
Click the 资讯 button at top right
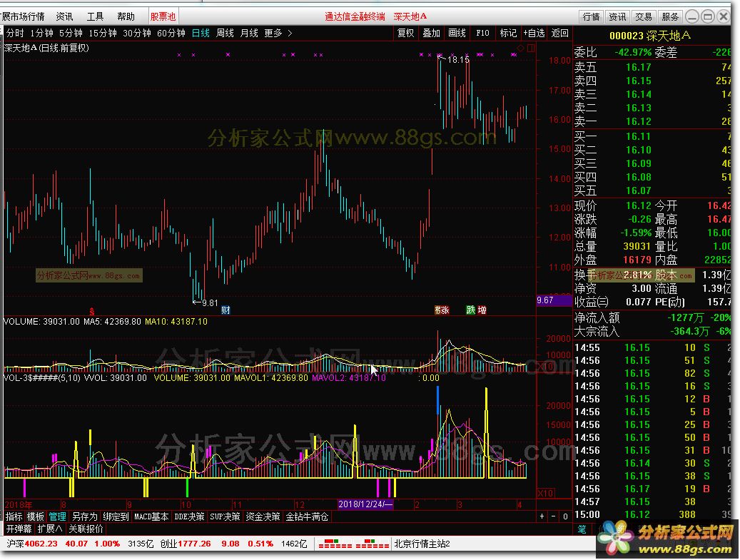pos(617,17)
